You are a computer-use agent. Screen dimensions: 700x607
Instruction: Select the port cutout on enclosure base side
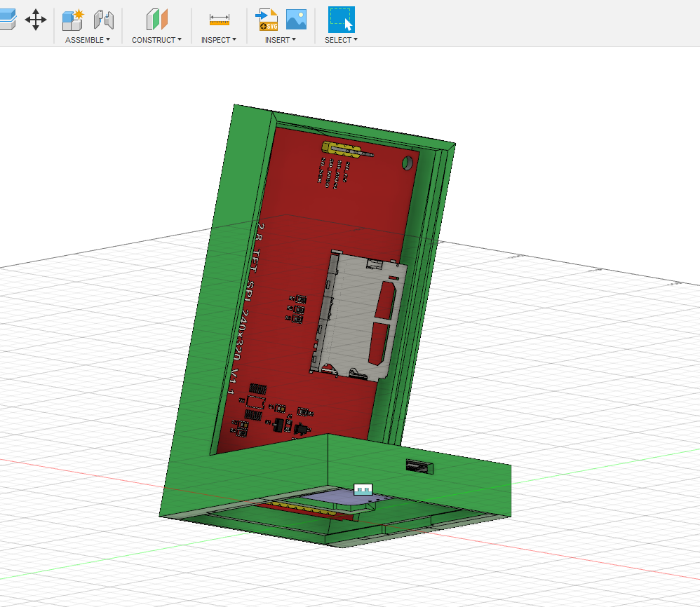tap(420, 466)
